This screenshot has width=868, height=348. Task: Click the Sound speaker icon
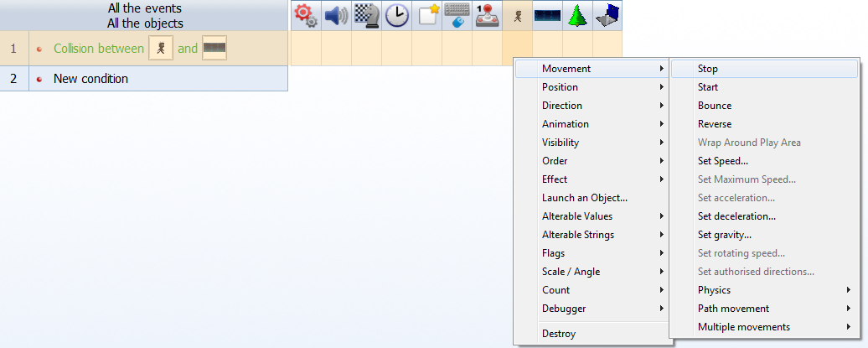[336, 16]
